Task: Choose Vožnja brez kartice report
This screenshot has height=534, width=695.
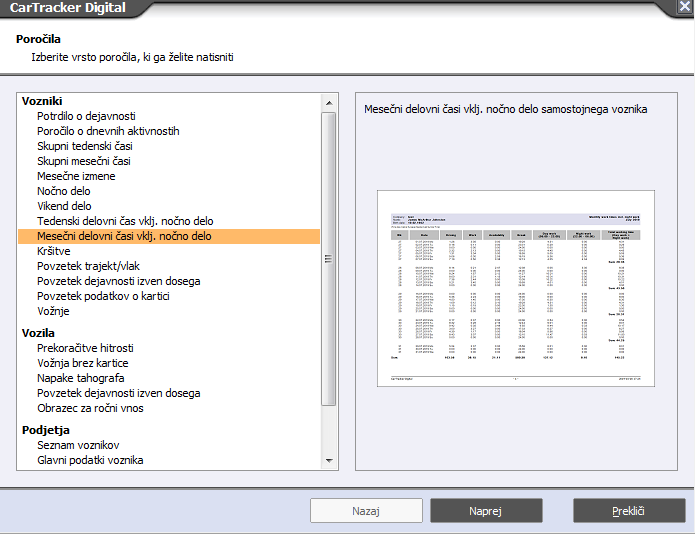Action: 83,363
